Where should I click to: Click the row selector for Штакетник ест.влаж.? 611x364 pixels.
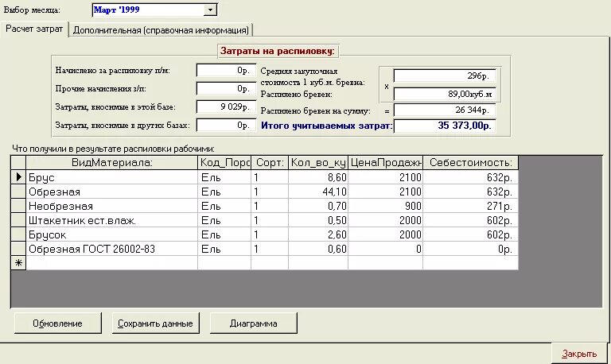(18, 220)
